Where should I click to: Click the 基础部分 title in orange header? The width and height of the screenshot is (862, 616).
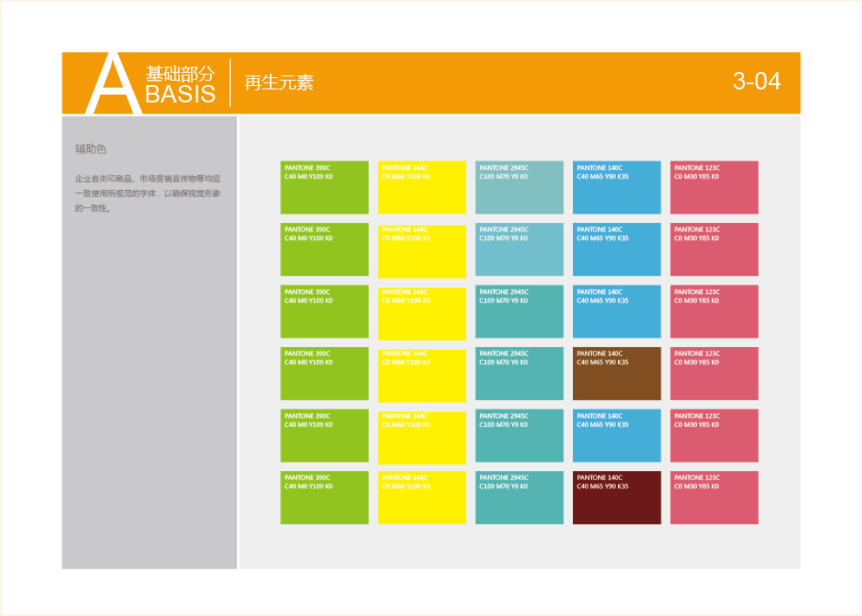180,73
